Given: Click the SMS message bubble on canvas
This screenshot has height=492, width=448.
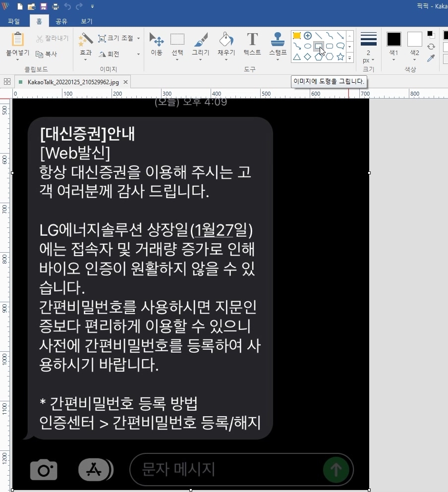Looking at the screenshot, I should [150, 278].
